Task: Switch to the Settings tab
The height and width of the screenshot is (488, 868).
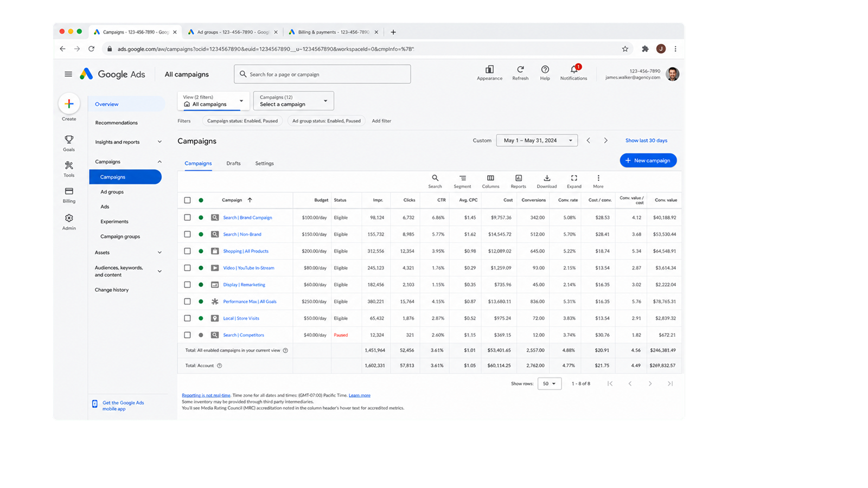Action: 264,163
